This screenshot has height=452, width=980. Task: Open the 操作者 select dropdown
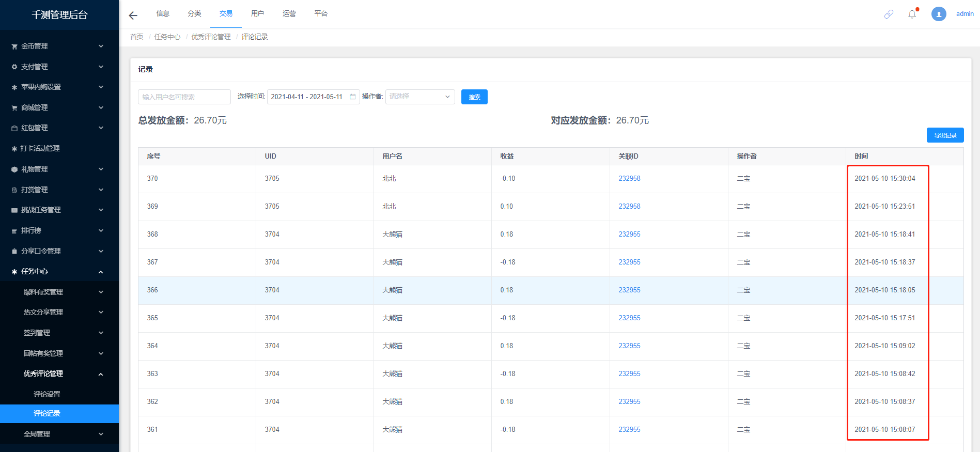[420, 97]
